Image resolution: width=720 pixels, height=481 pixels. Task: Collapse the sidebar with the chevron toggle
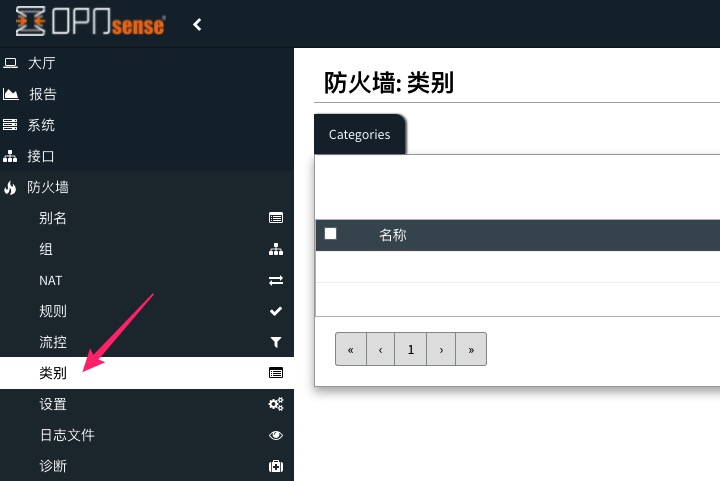tap(197, 24)
